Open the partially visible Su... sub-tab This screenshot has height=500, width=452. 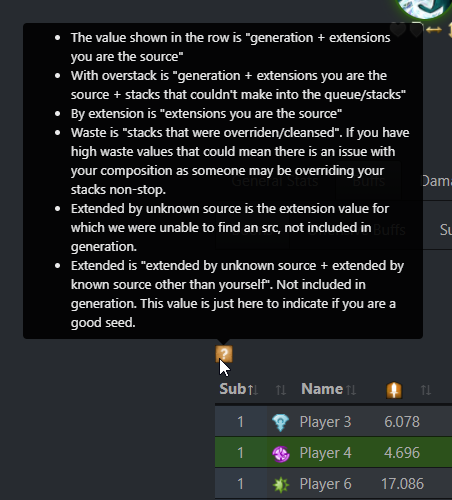(x=446, y=230)
